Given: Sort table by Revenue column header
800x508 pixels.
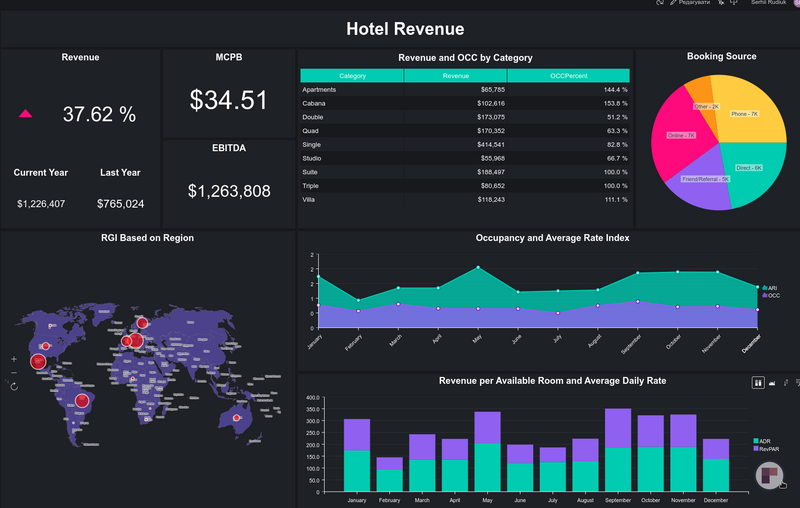Looking at the screenshot, I should click(456, 76).
